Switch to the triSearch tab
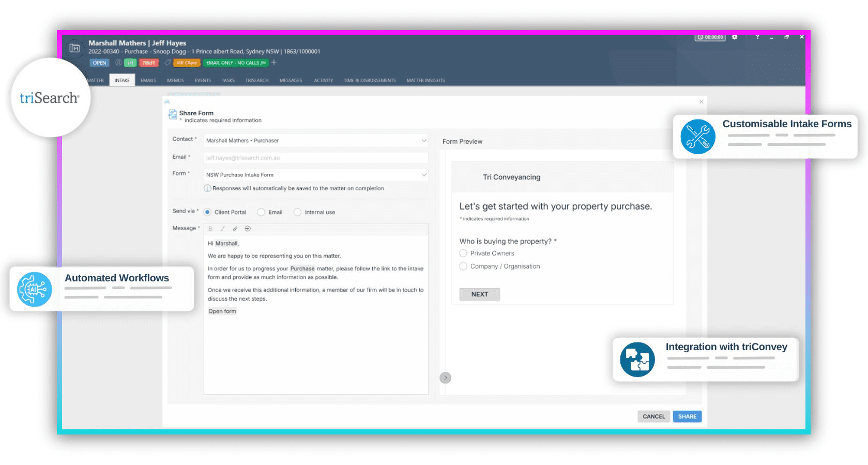Image resolution: width=868 pixels, height=465 pixels. click(x=257, y=81)
